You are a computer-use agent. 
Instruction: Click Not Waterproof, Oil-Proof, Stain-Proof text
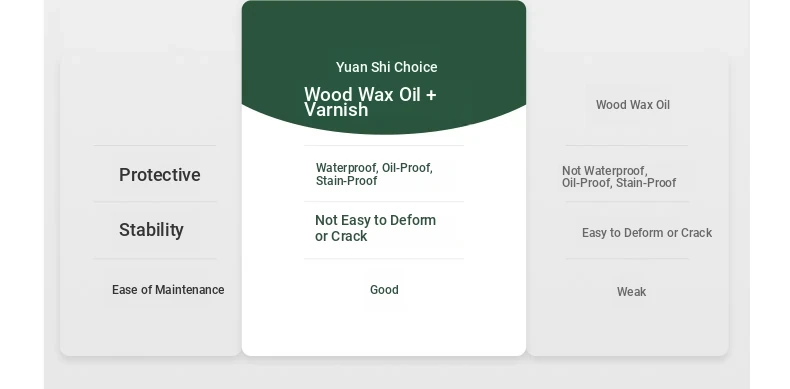click(619, 177)
